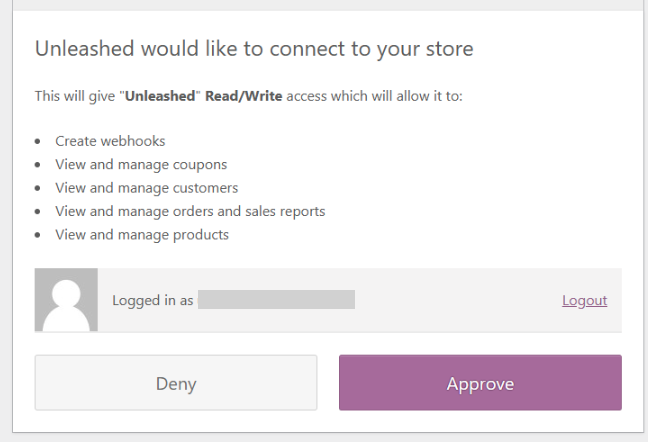Viewport: 648px width, 442px height.
Task: Select the View and manage coupons text
Action: pyautogui.click(x=141, y=165)
